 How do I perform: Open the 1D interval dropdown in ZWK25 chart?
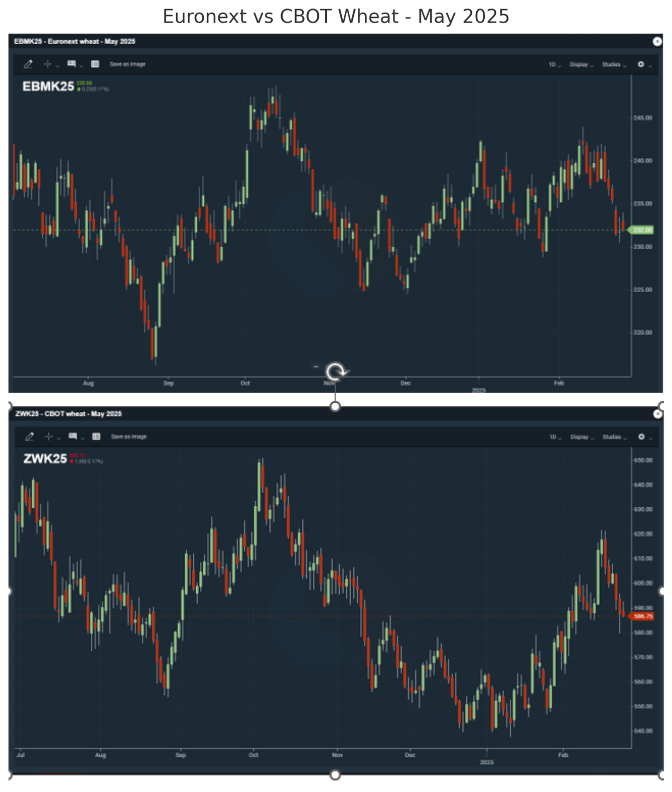point(555,437)
